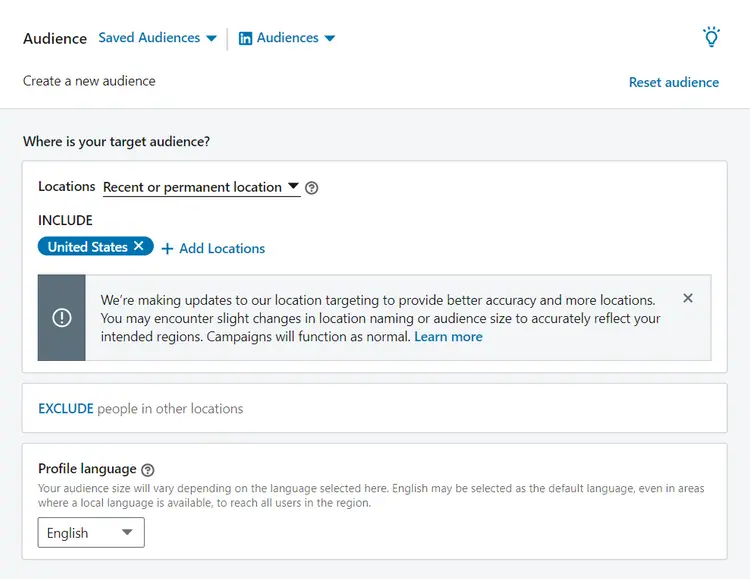This screenshot has width=750, height=579.
Task: Click the Saved Audiences caret arrow
Action: [211, 39]
